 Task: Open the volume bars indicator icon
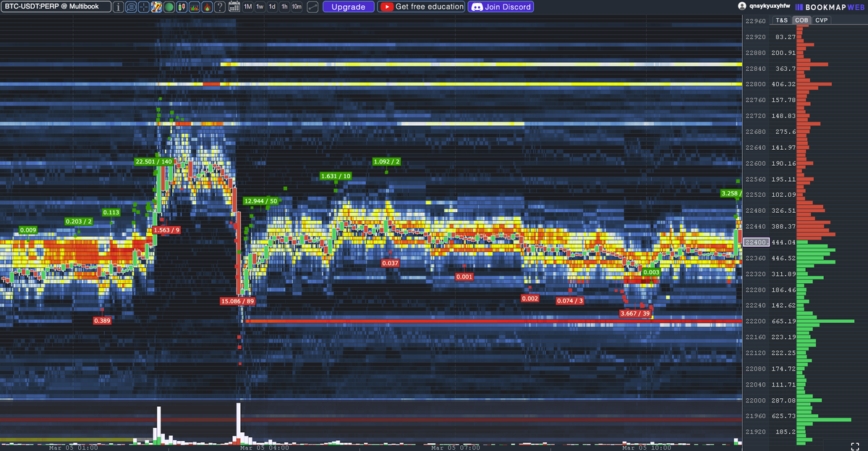click(x=195, y=7)
